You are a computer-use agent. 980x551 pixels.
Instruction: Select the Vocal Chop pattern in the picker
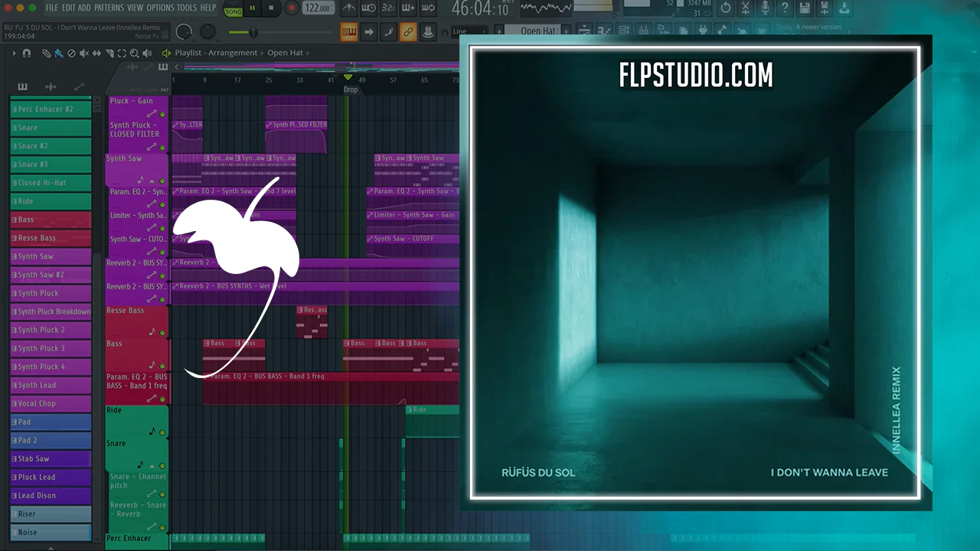point(51,403)
